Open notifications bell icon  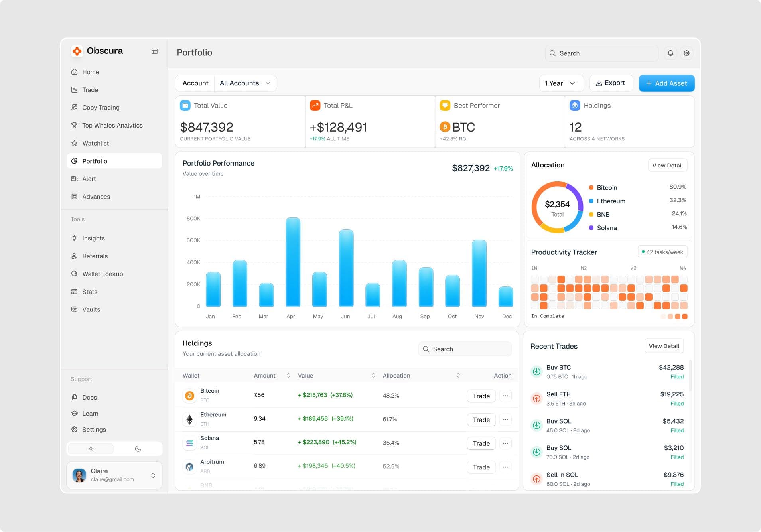670,53
